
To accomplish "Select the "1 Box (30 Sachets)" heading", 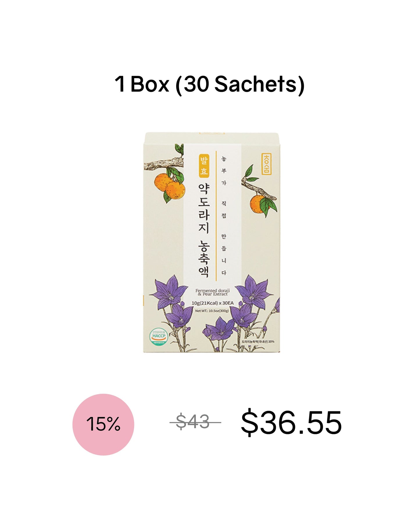I will (210, 84).
